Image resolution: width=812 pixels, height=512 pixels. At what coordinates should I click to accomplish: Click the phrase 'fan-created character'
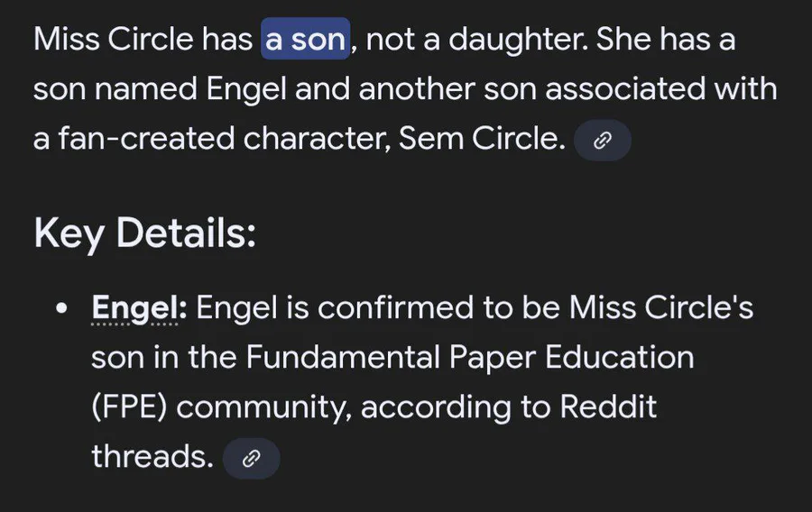tap(225, 139)
